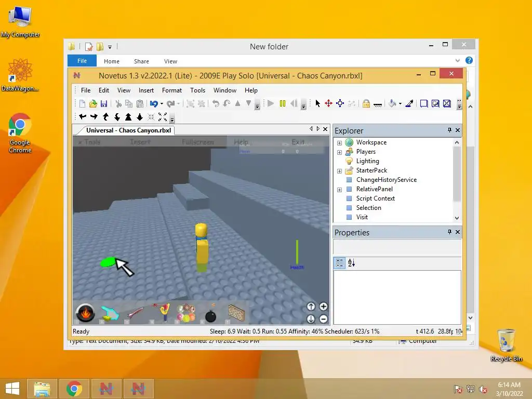
Task: Select Visit in Explorer tree
Action: (x=362, y=217)
